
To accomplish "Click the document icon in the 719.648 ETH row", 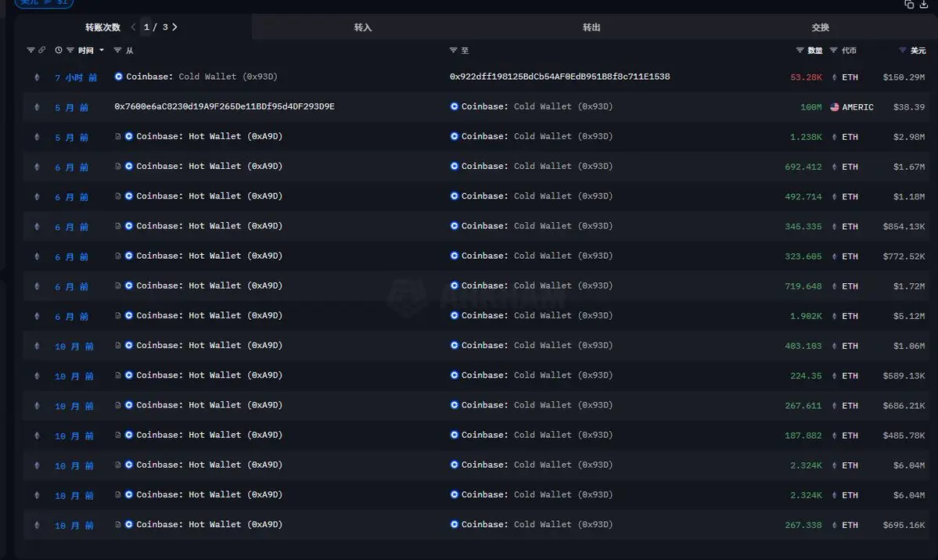I will (118, 286).
